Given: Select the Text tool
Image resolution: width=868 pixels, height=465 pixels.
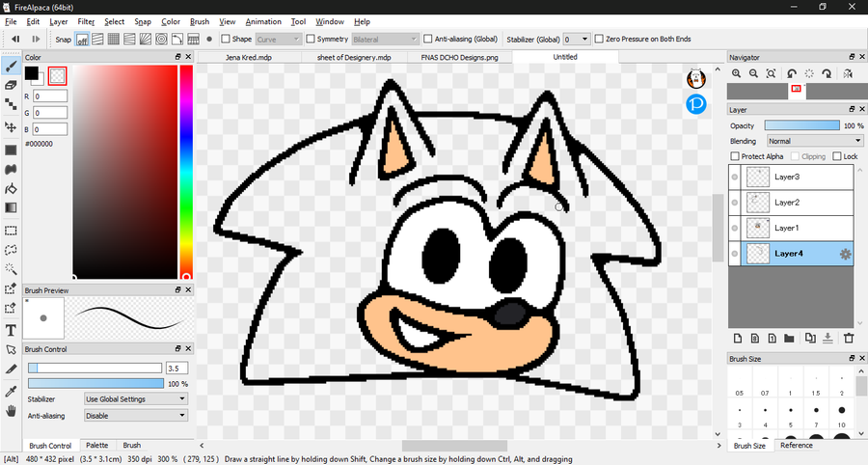Looking at the screenshot, I should [x=11, y=331].
